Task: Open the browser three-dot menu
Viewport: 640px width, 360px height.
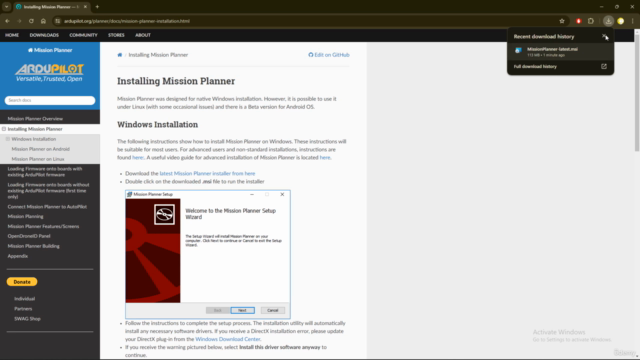Action: [x=633, y=21]
